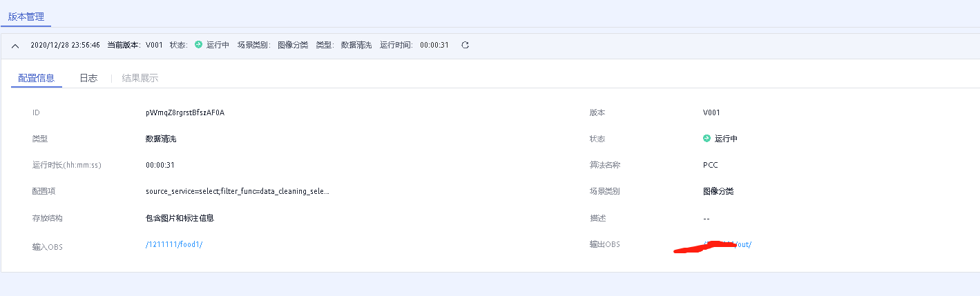This screenshot has height=296, width=980.
Task: Click the 包含图片和标注信息 storage structure value
Action: click(180, 218)
